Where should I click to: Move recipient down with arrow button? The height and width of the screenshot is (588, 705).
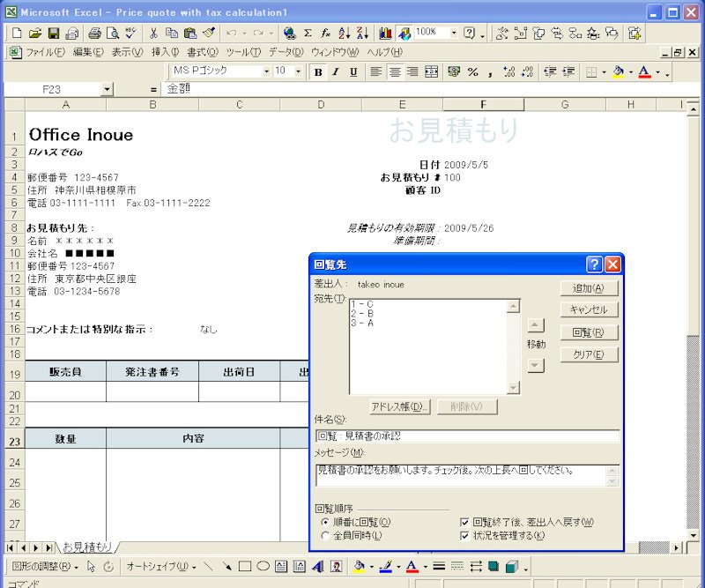(535, 365)
